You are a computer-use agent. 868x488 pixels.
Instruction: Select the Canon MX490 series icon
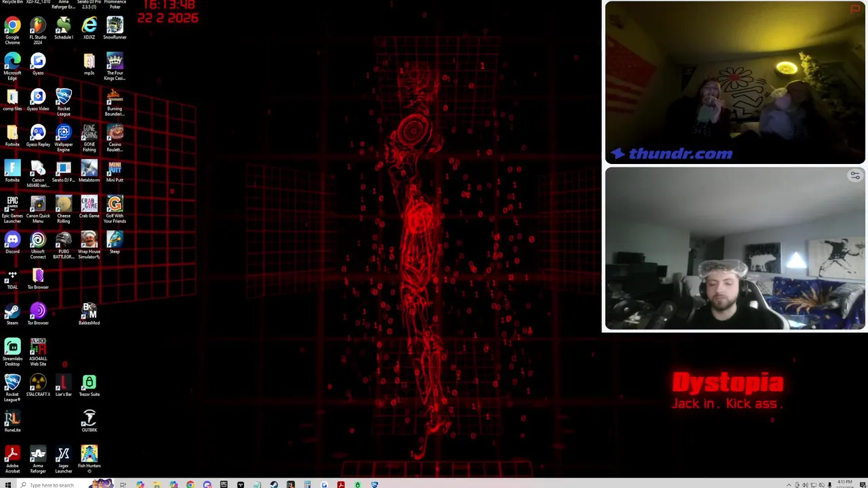click(38, 174)
